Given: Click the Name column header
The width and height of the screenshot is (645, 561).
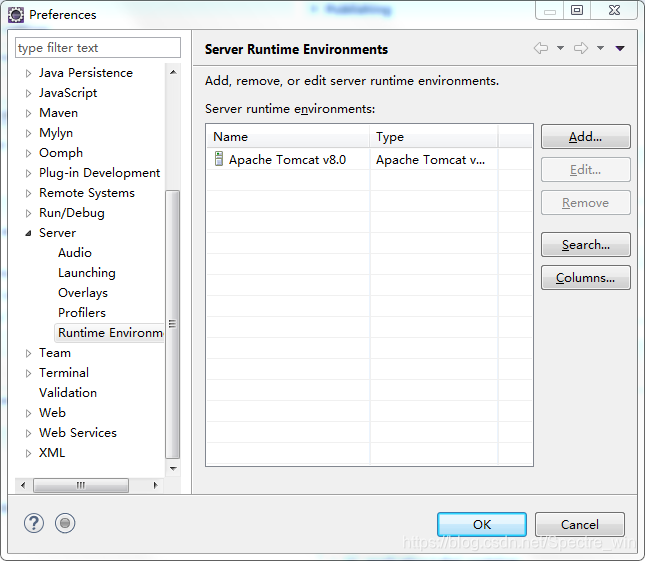Looking at the screenshot, I should 288,137.
